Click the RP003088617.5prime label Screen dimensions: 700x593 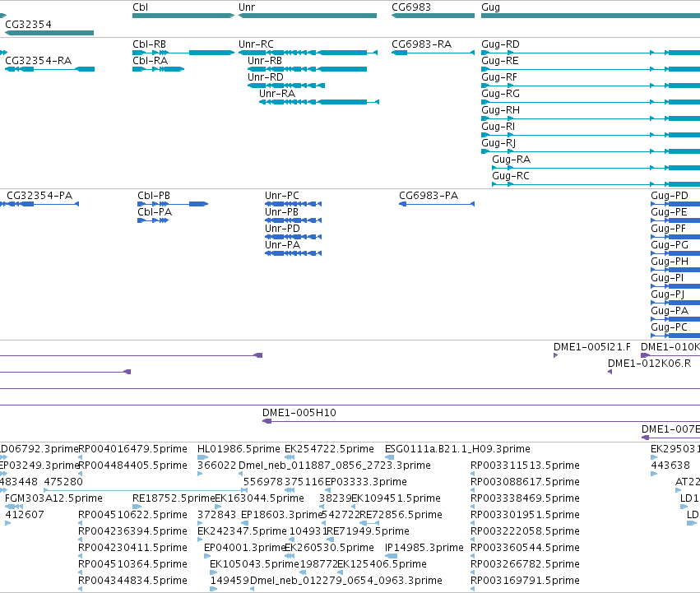point(525,482)
